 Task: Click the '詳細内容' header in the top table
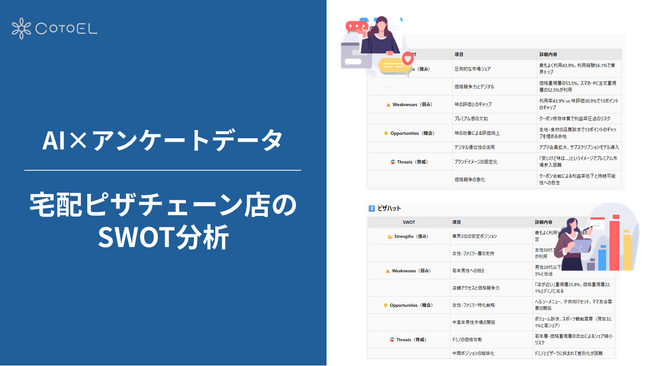548,54
